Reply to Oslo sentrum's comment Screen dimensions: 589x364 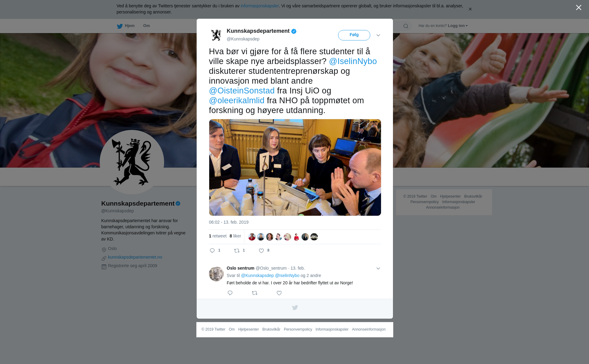pyautogui.click(x=230, y=293)
